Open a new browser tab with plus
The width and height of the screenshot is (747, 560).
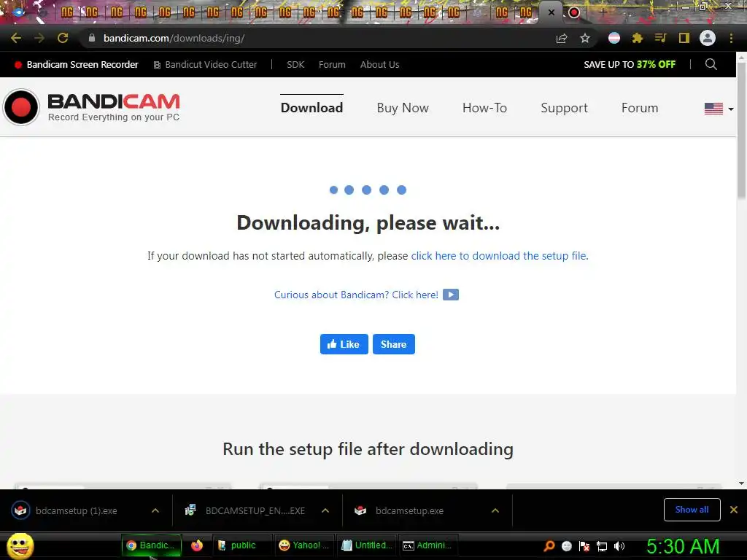[x=603, y=12]
